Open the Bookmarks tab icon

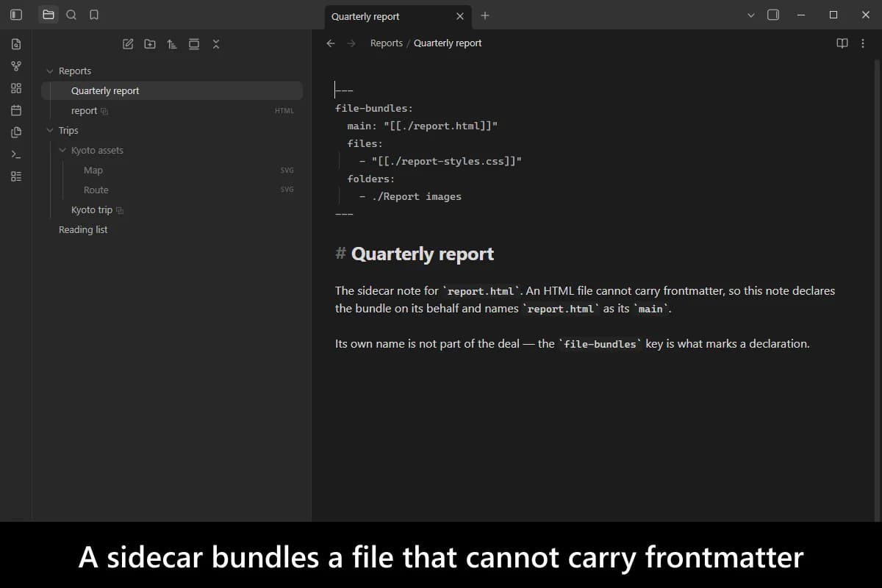(x=94, y=15)
